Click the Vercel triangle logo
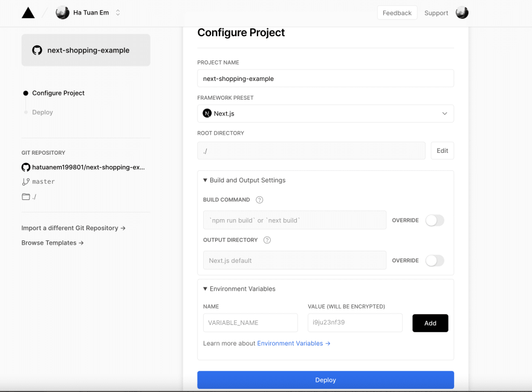The height and width of the screenshot is (392, 532). pyautogui.click(x=28, y=13)
